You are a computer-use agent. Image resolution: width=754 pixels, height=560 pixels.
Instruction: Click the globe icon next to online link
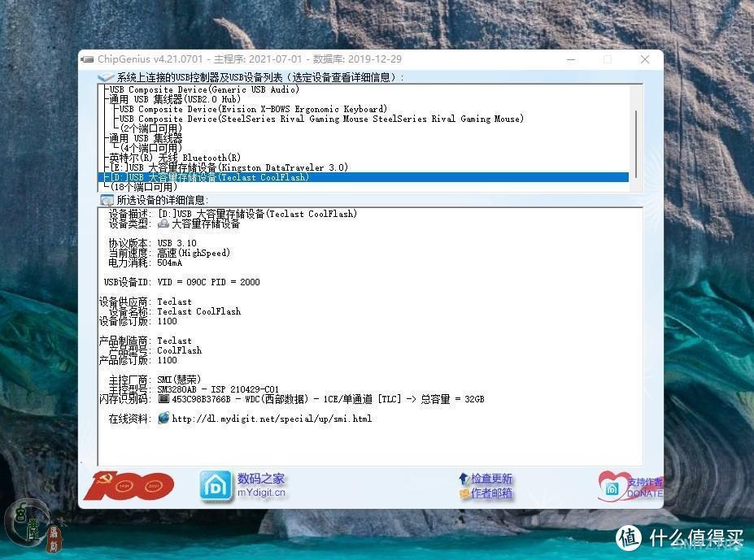click(x=163, y=418)
